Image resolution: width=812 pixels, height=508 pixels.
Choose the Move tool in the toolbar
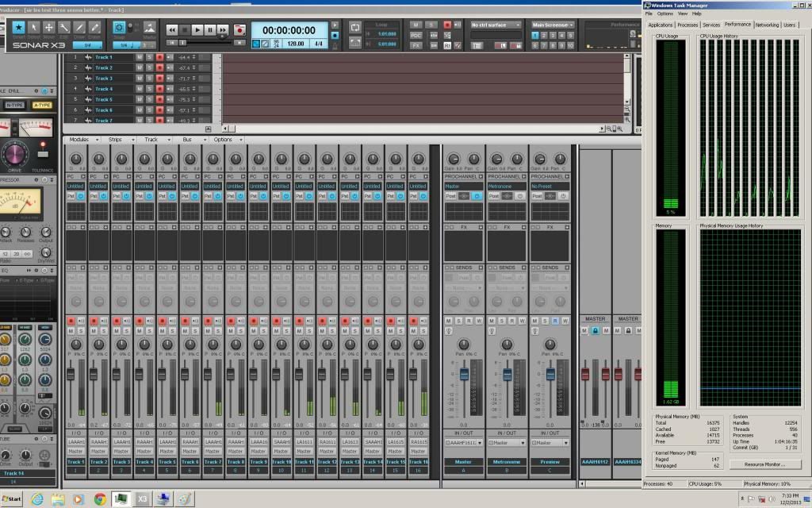[48, 28]
